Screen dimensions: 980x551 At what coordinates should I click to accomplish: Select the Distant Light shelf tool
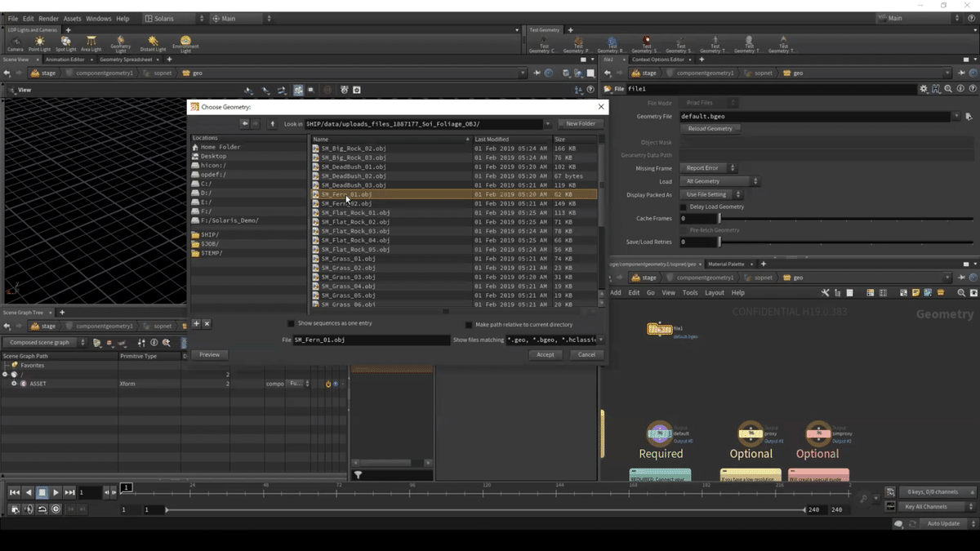[x=153, y=43]
